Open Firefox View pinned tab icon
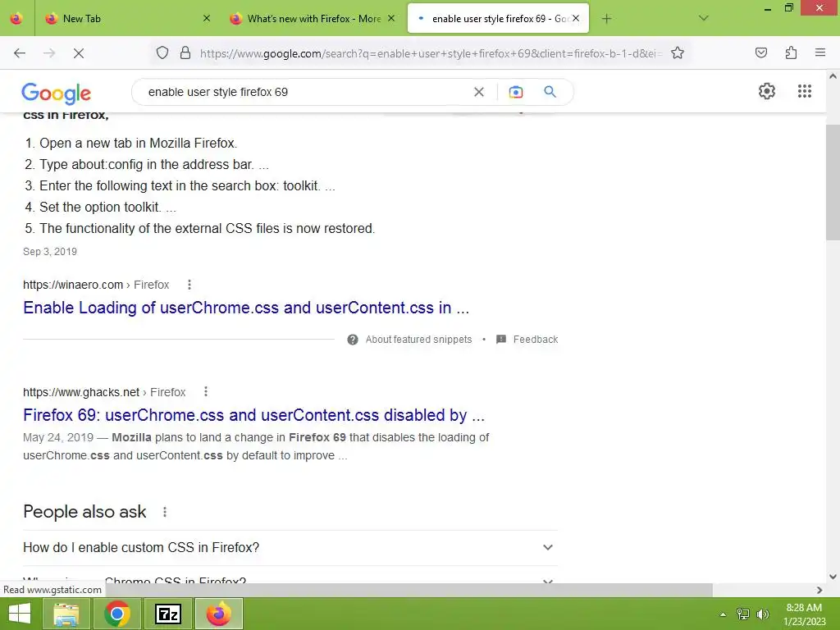The width and height of the screenshot is (840, 630). (x=16, y=19)
